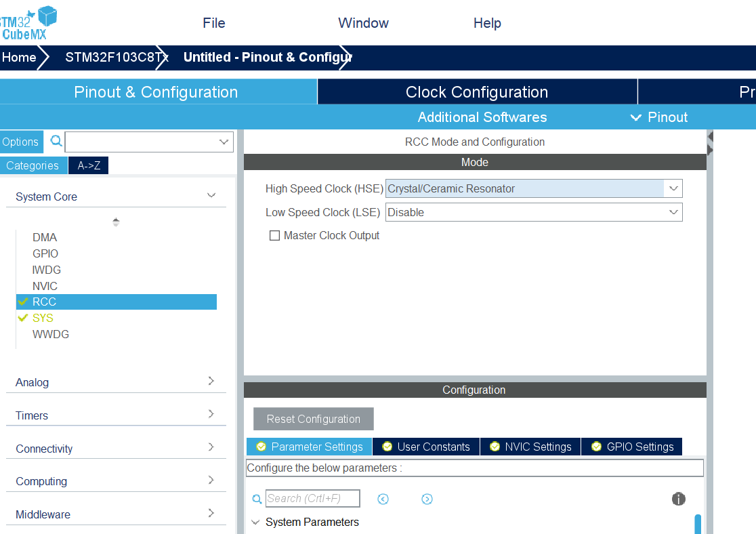Expand the Middleware category
The height and width of the screenshot is (534, 756).
211,513
